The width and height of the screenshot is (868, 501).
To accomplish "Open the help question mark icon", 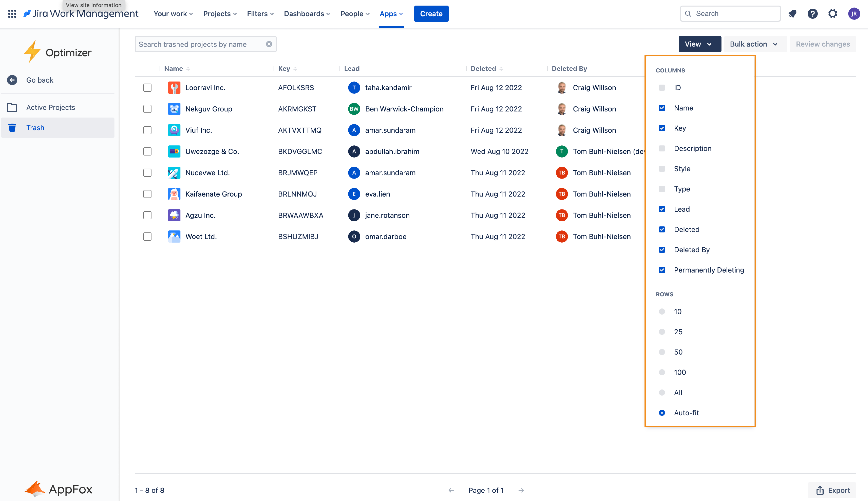I will [813, 14].
